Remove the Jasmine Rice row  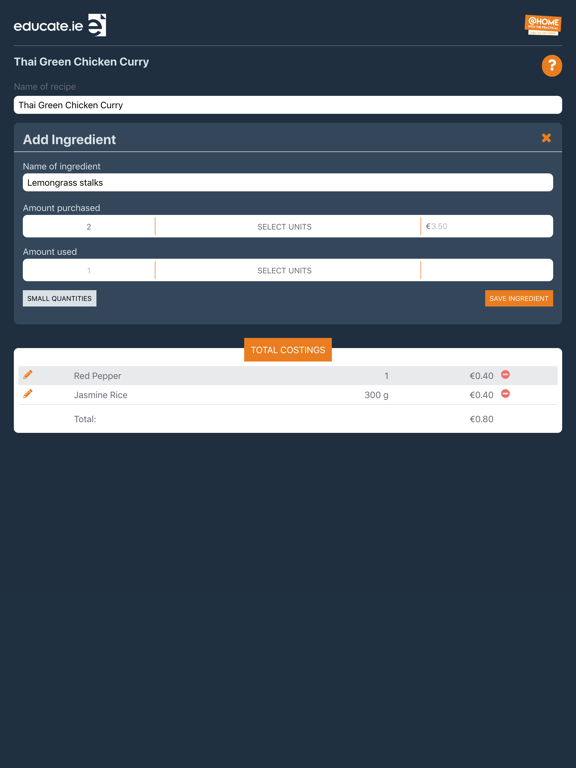[x=505, y=394]
